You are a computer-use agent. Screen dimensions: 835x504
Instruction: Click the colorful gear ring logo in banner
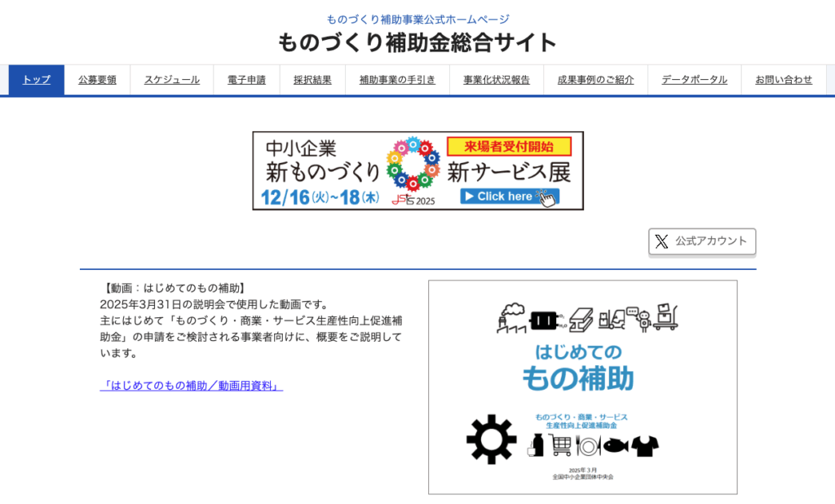coord(413,164)
